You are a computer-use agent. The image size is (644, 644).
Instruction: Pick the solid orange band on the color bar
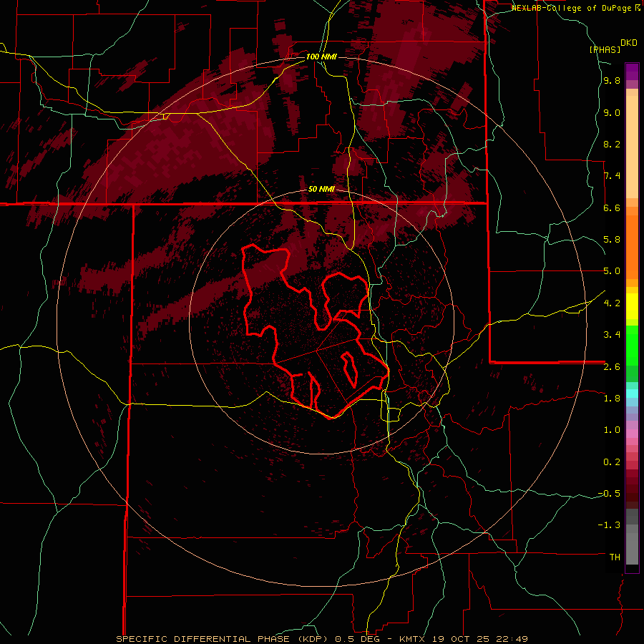632,248
